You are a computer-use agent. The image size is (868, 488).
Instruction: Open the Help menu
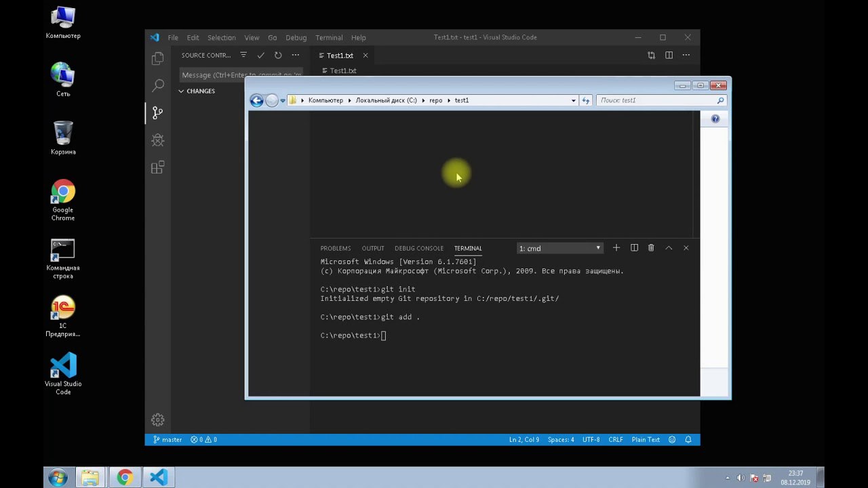(x=359, y=37)
